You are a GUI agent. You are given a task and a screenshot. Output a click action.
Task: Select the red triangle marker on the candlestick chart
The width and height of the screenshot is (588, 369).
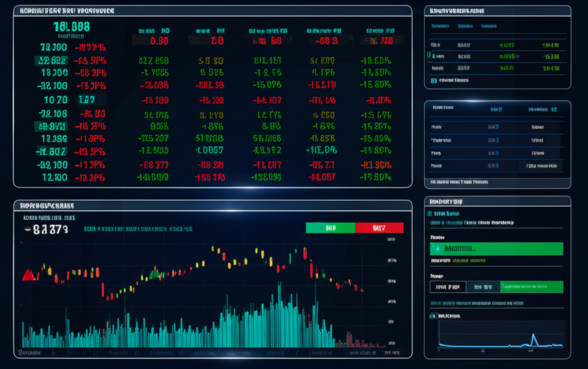click(x=27, y=275)
